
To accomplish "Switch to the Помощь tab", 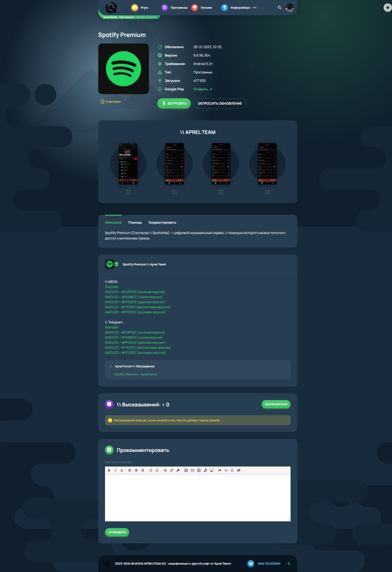I will pos(135,222).
